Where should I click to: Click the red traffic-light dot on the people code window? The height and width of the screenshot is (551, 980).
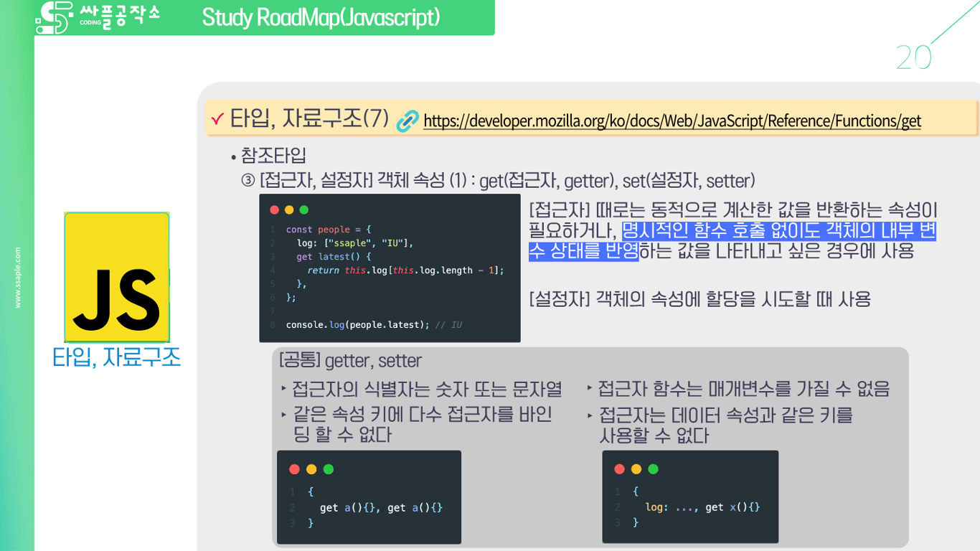click(x=274, y=209)
